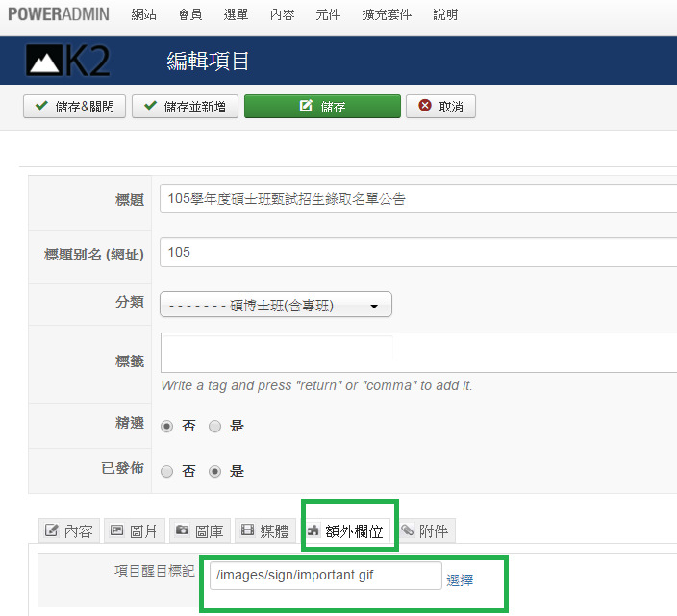This screenshot has width=677, height=616.
Task: Click the film icon on 媒體 tab
Action: (247, 530)
